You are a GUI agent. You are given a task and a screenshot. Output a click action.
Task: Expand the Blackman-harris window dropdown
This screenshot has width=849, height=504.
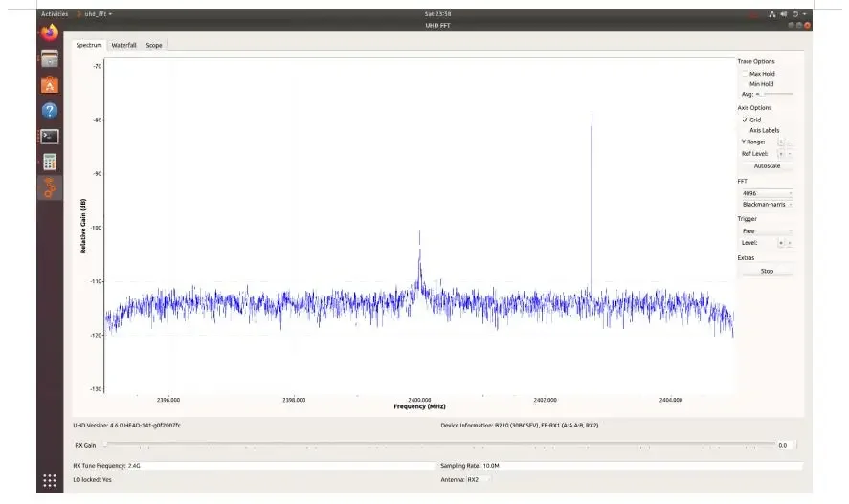[x=766, y=204]
